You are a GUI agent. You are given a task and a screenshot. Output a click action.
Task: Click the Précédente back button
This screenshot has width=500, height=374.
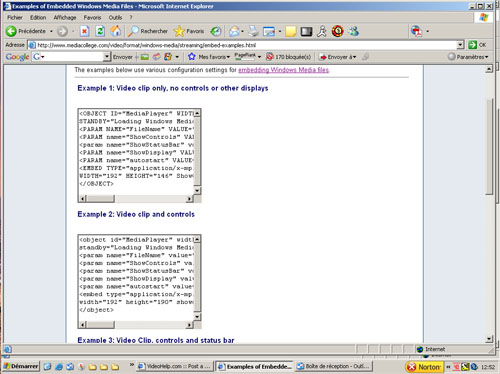tap(26, 31)
